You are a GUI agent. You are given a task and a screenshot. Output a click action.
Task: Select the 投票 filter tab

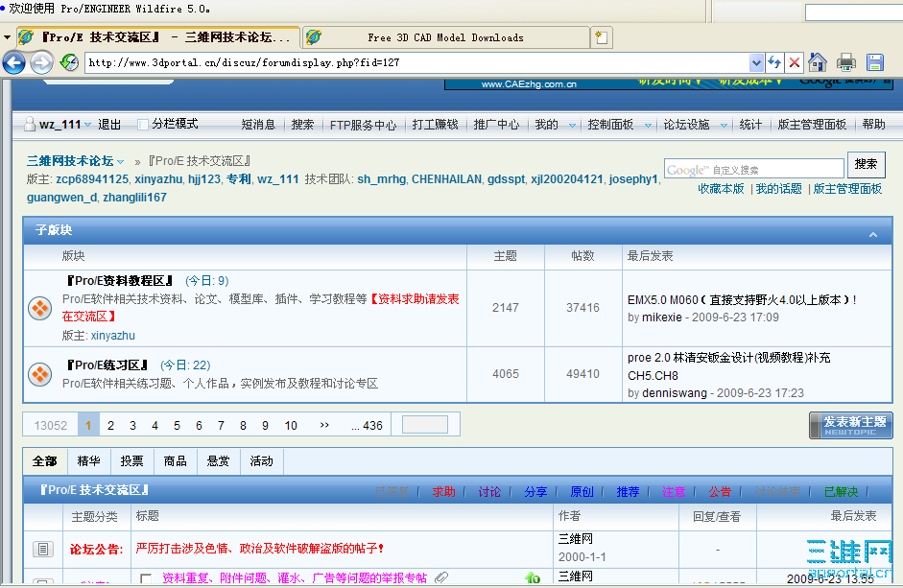(x=131, y=460)
